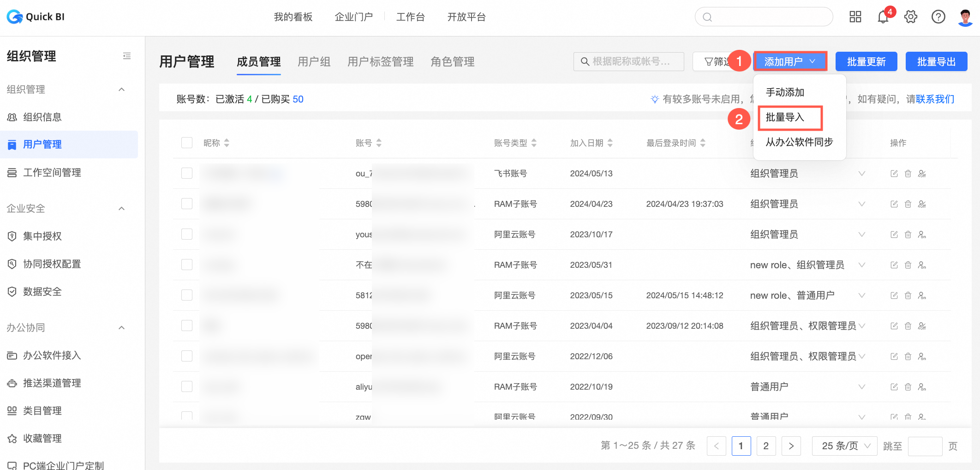
Task: Open the 添加用户 dropdown button
Action: point(790,61)
